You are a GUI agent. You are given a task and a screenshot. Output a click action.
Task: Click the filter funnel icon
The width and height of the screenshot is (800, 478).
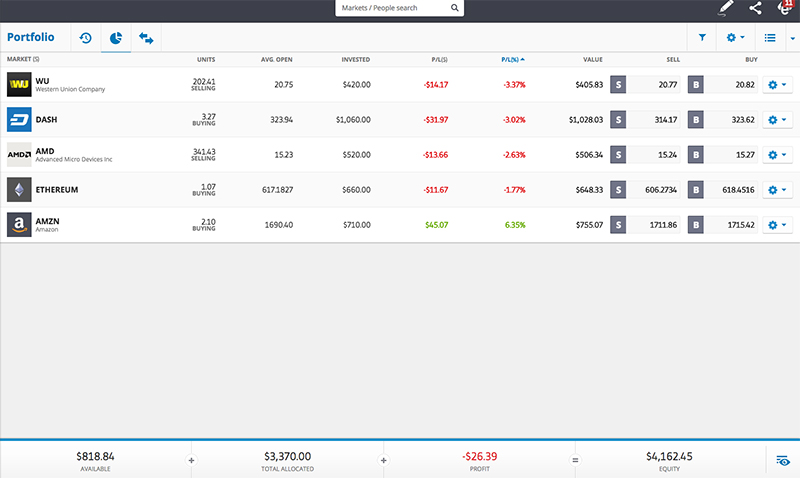(x=702, y=37)
